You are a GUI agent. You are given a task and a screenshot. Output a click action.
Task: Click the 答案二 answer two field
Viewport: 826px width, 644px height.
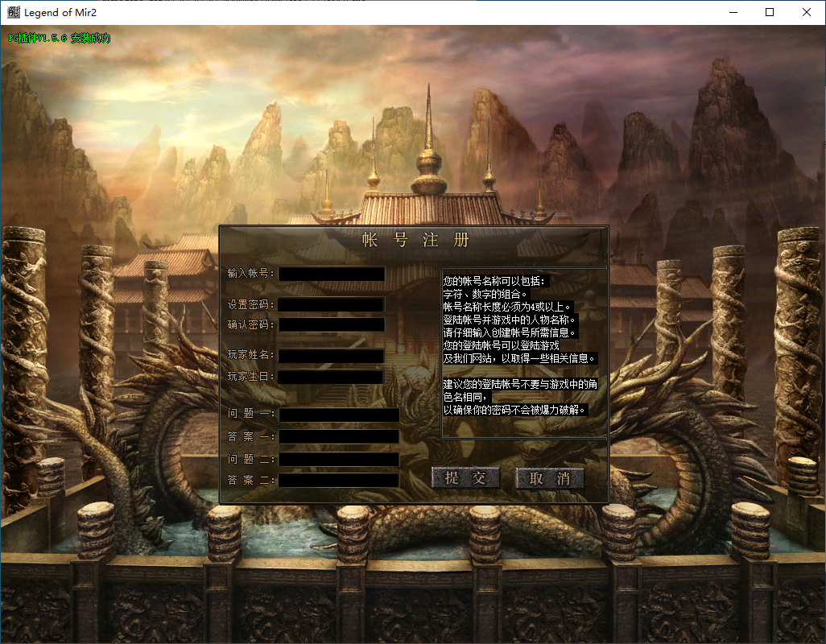tap(339, 481)
